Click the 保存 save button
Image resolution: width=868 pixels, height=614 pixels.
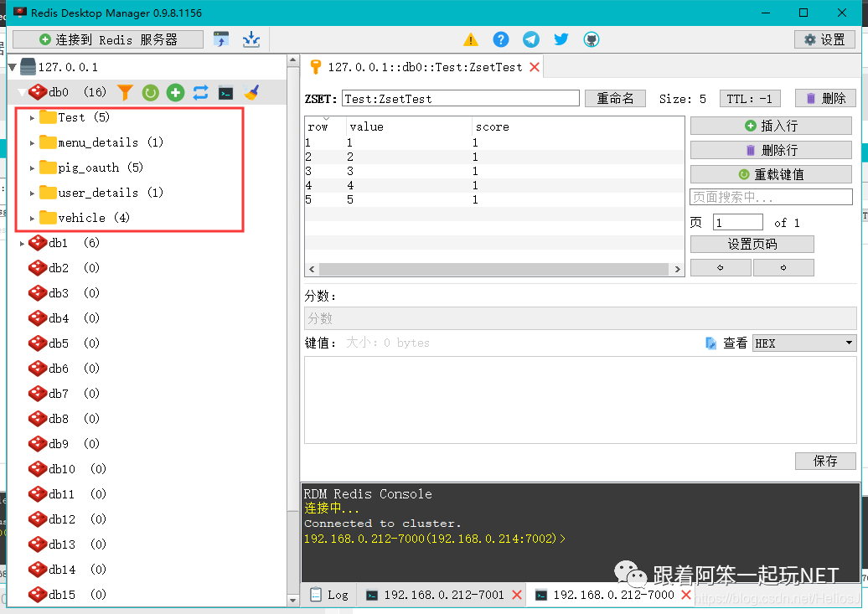click(x=825, y=461)
